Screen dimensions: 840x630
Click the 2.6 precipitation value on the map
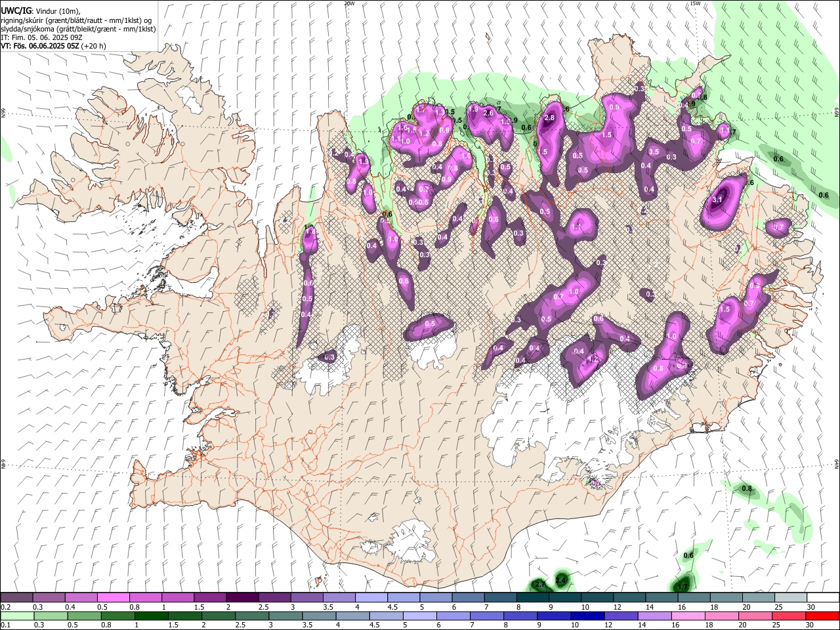point(488,114)
